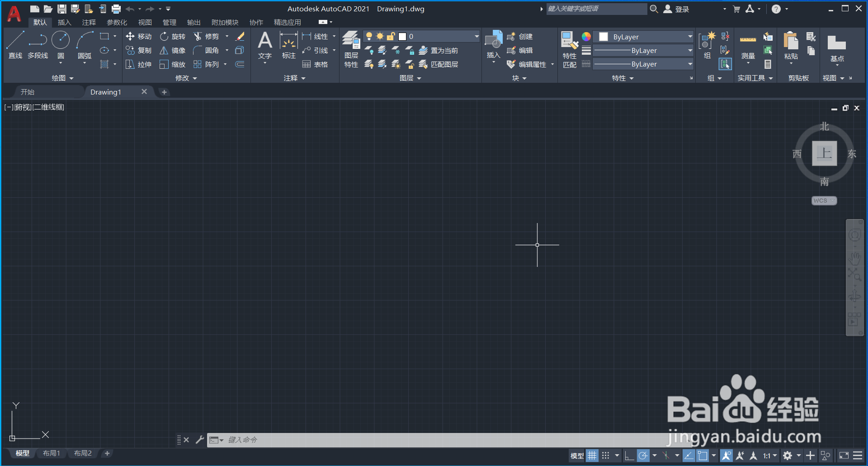Open the 参数化 ribbon tab

pyautogui.click(x=117, y=22)
